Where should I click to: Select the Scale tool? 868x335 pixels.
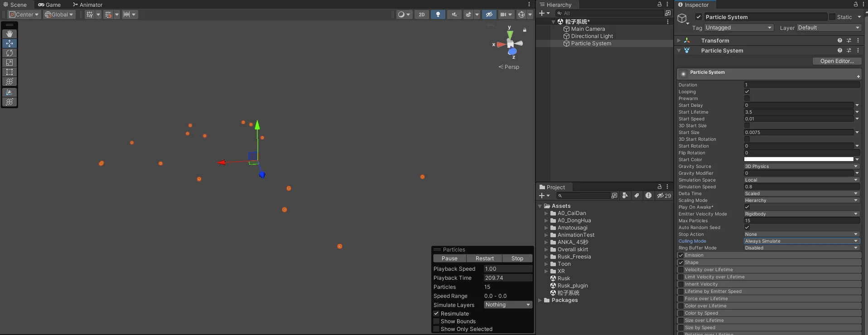tap(10, 62)
